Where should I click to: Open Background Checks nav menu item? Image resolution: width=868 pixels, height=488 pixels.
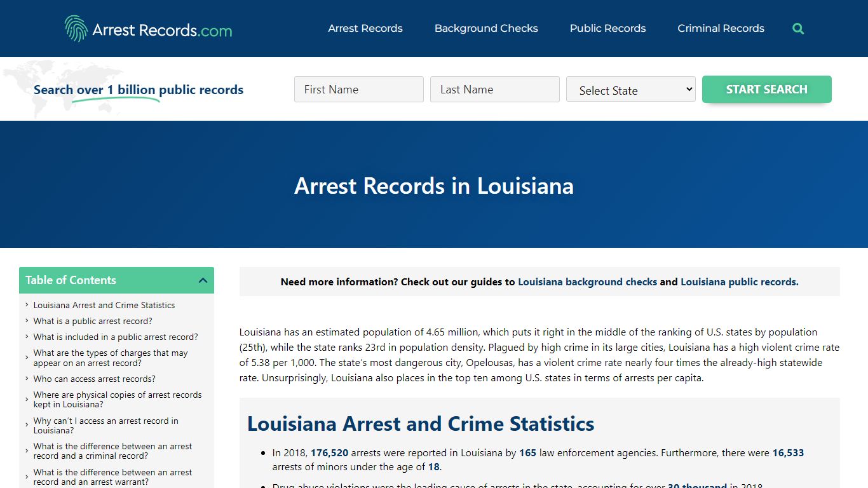click(x=486, y=29)
